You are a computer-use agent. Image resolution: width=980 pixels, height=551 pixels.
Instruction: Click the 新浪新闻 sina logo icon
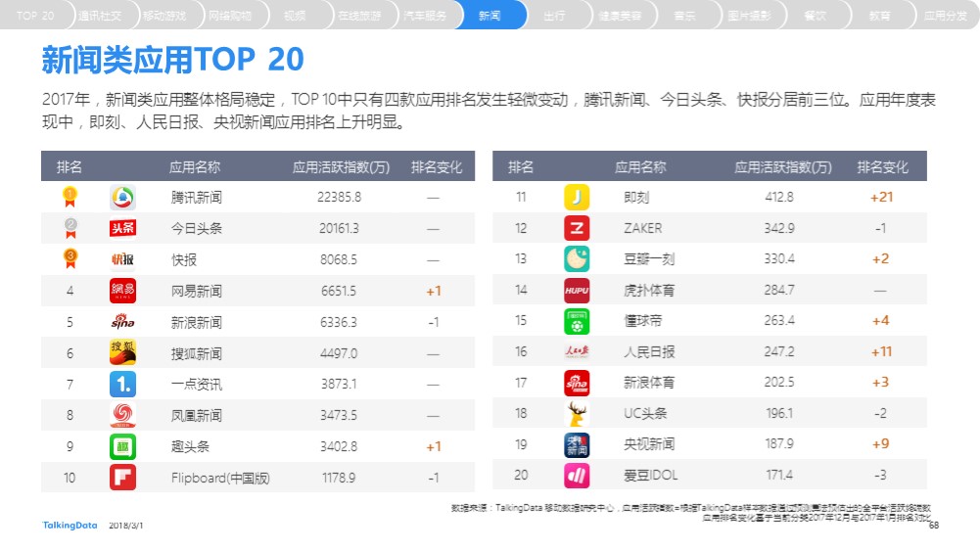pyautogui.click(x=122, y=322)
